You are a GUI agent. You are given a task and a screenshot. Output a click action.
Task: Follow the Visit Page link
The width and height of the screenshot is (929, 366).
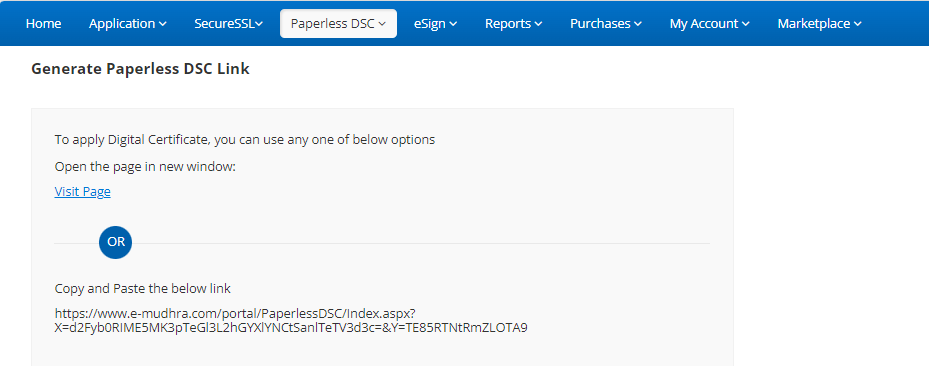point(82,191)
